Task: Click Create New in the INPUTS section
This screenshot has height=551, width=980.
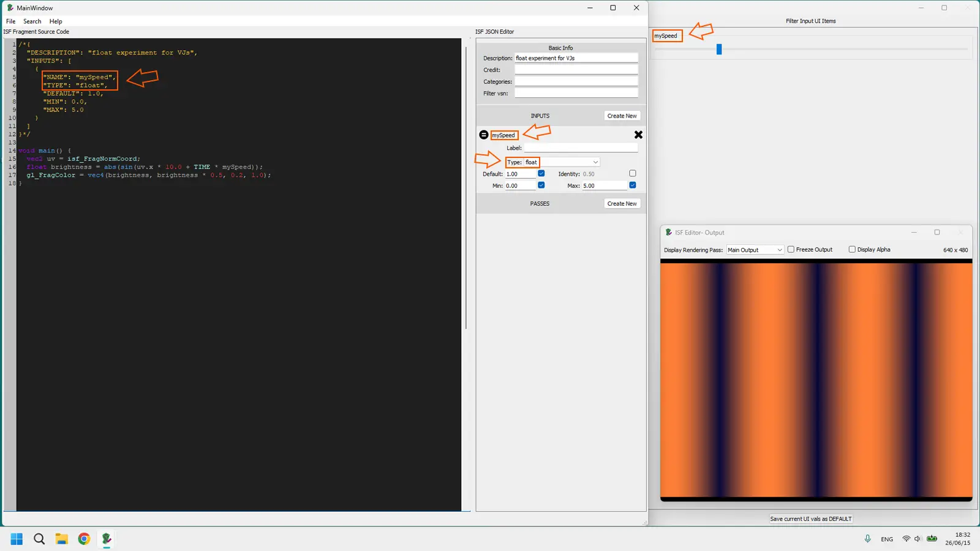Action: [622, 116]
